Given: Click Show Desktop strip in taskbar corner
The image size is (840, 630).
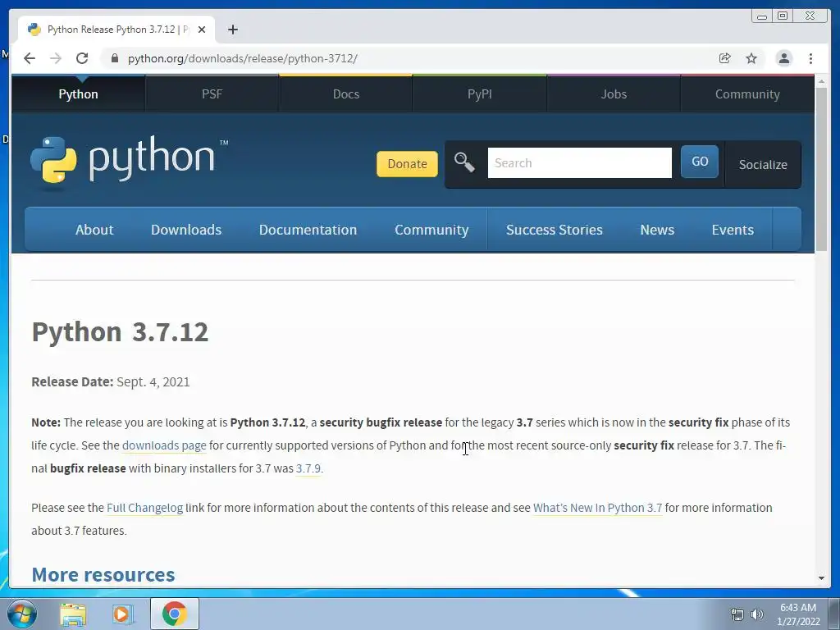Looking at the screenshot, I should [834, 614].
